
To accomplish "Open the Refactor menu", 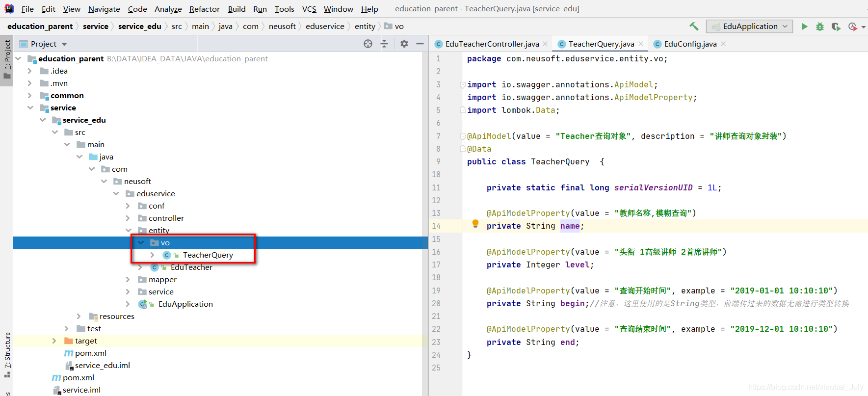I will 204,9.
